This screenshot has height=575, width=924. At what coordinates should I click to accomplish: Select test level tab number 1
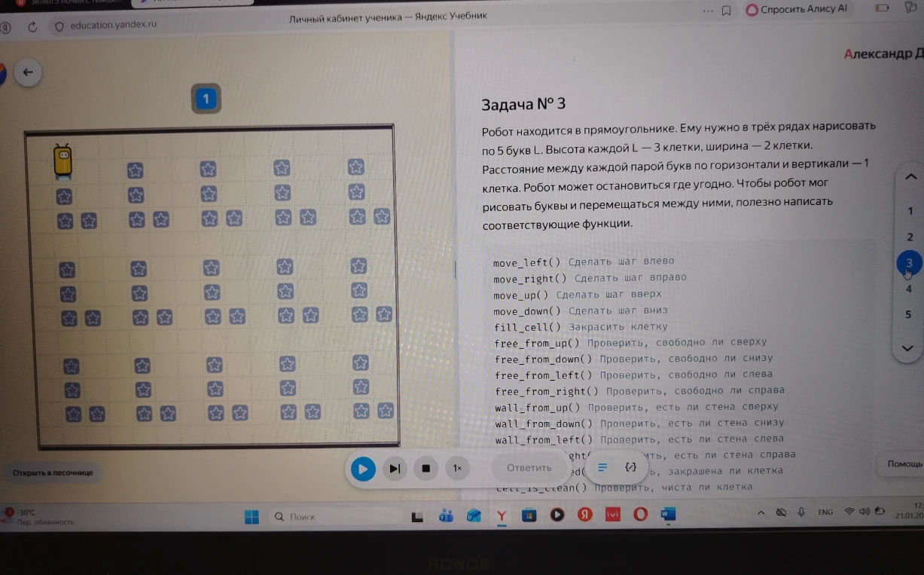206,99
